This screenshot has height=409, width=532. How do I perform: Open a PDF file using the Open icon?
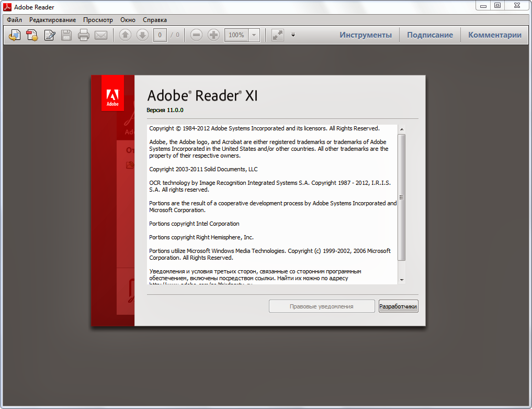[14, 35]
